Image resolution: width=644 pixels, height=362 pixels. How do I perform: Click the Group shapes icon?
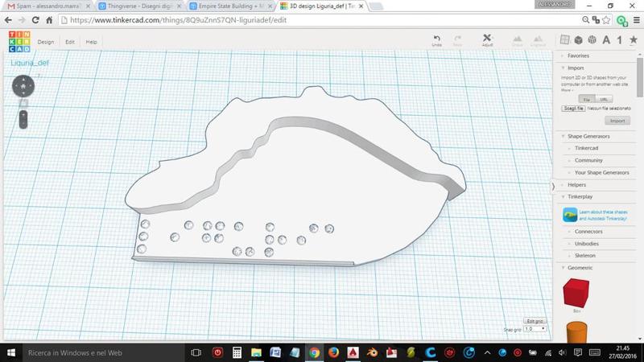pyautogui.click(x=517, y=40)
